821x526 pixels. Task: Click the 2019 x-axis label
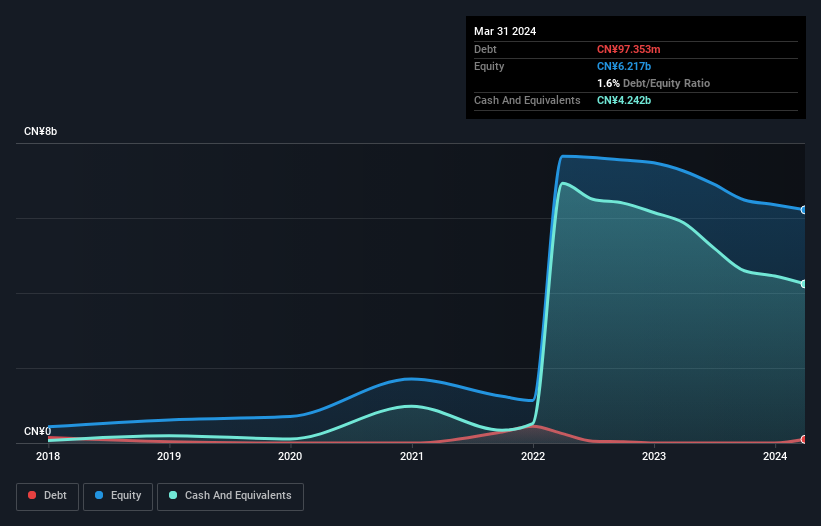coord(169,456)
